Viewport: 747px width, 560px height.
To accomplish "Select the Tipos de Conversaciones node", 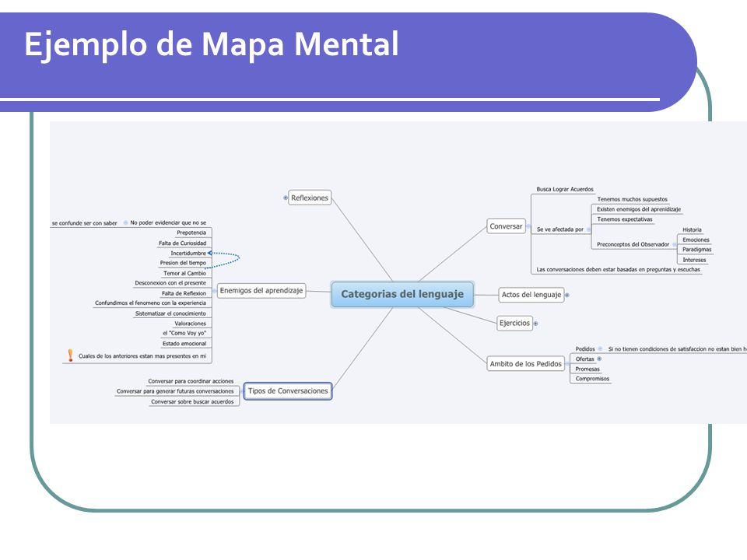I will point(288,391).
